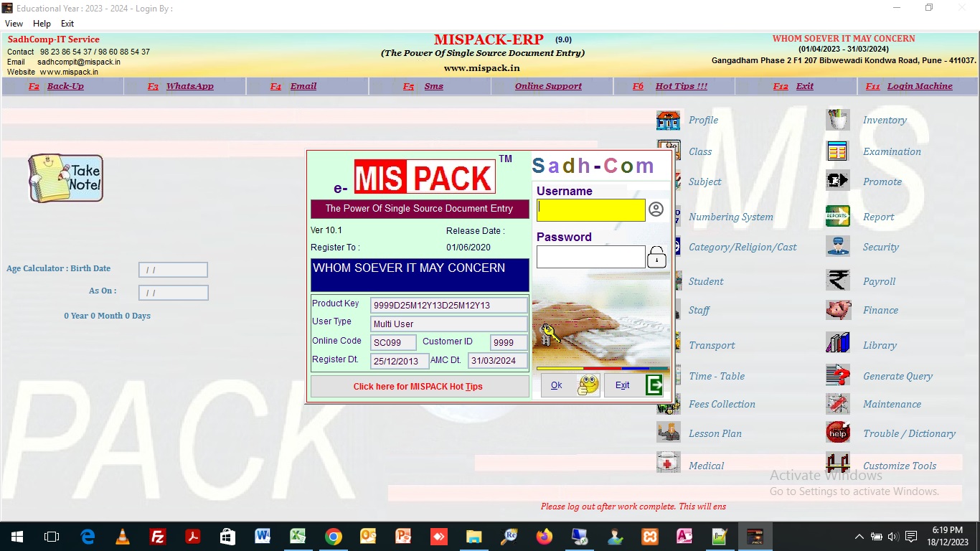Open the Numbering System link
The height and width of the screenshot is (551, 980).
pyautogui.click(x=730, y=217)
